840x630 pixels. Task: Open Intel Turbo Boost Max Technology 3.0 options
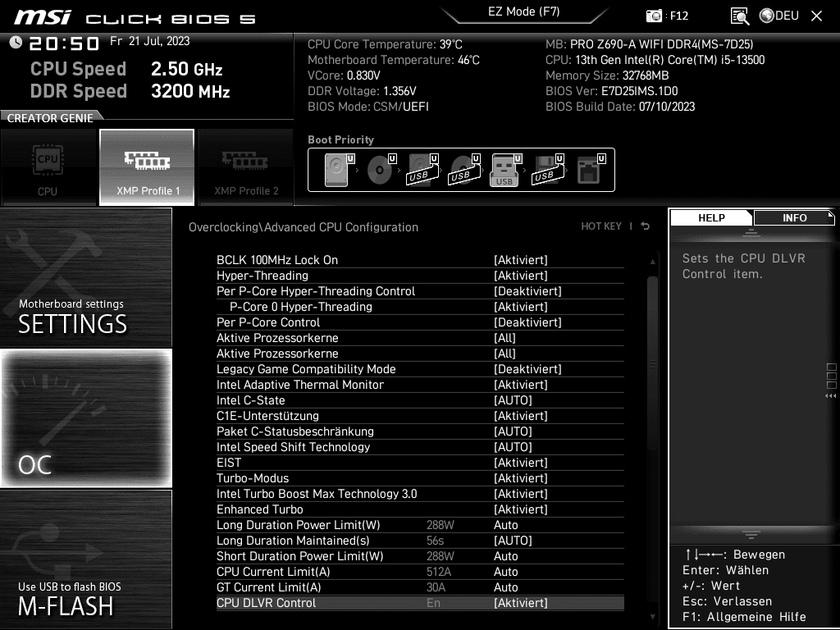pyautogui.click(x=521, y=493)
